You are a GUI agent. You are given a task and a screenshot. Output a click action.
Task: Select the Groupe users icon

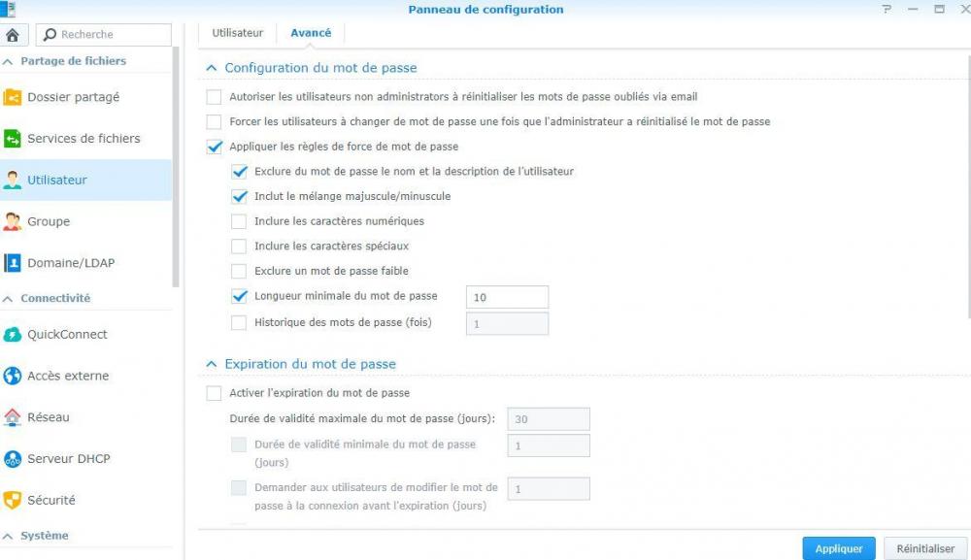(13, 221)
